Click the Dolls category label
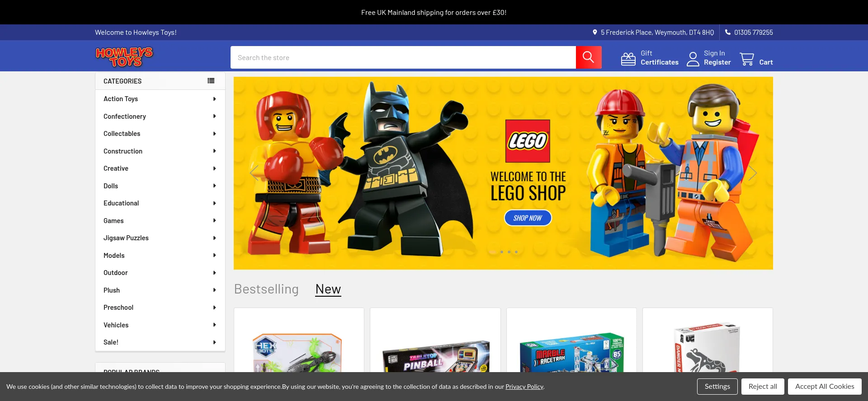 point(111,186)
